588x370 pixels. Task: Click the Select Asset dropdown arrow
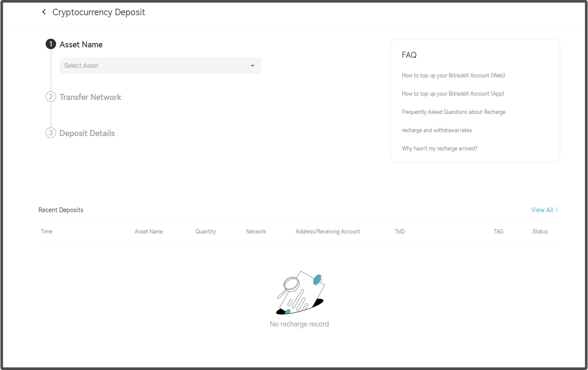coord(252,66)
